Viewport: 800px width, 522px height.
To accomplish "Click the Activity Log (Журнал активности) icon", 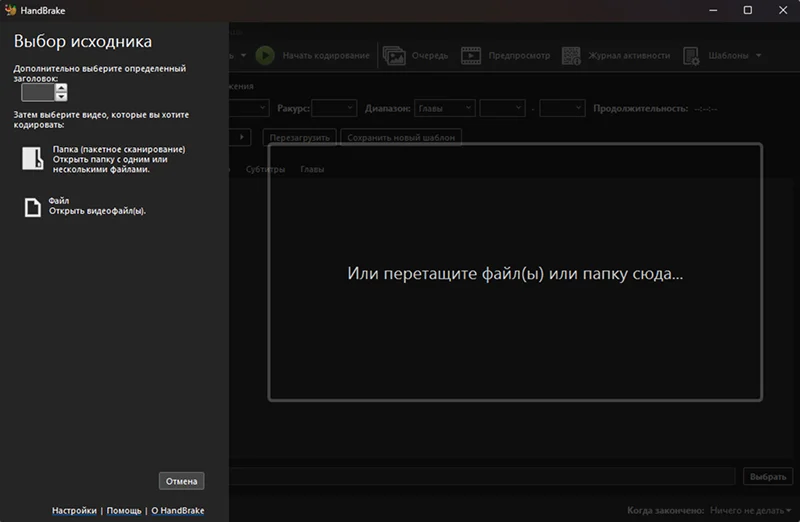I will click(x=571, y=56).
